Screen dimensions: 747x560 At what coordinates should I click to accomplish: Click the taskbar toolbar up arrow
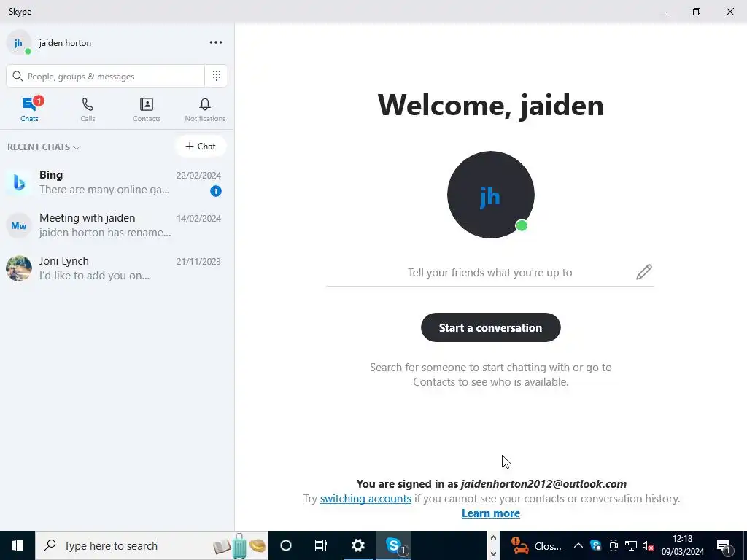(493, 538)
